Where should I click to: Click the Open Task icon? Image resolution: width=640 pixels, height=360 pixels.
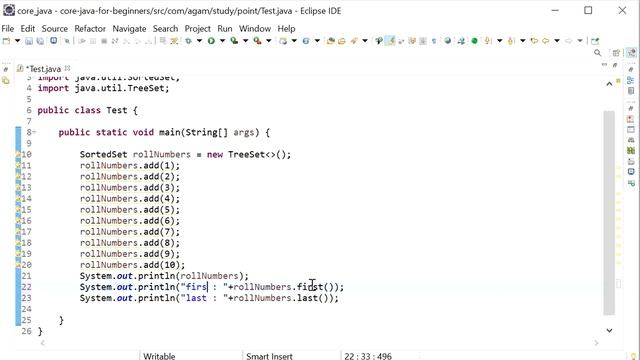342,41
